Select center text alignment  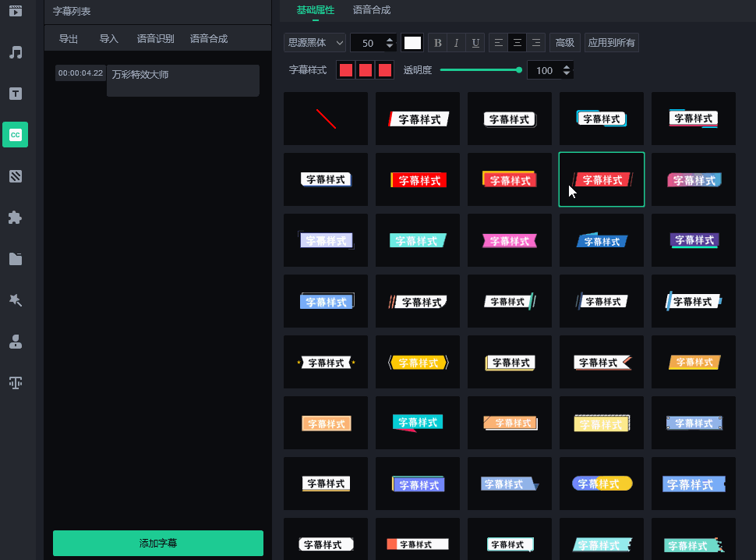pos(517,43)
